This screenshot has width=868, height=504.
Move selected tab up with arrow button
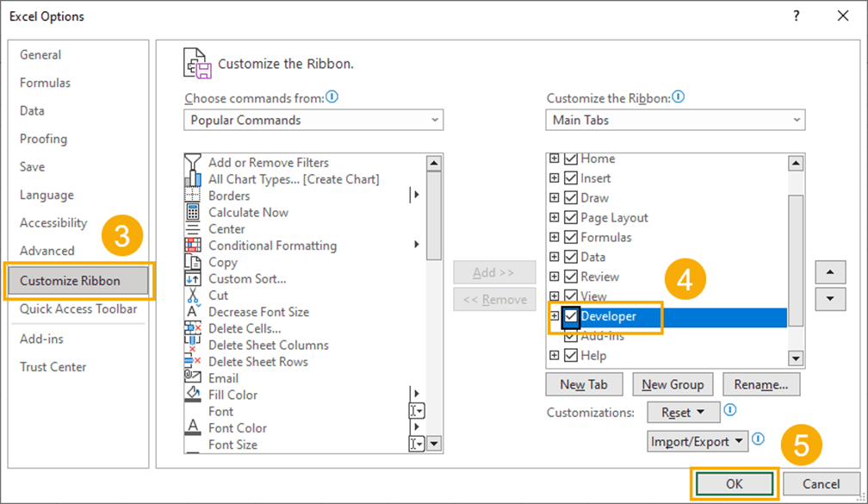(830, 272)
